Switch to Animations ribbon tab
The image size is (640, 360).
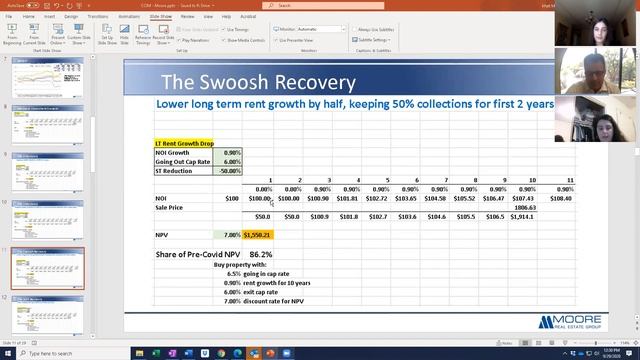coord(129,17)
